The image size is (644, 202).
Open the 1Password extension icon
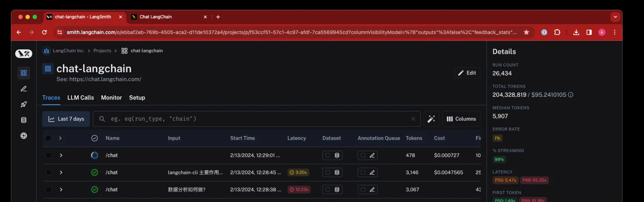544,32
